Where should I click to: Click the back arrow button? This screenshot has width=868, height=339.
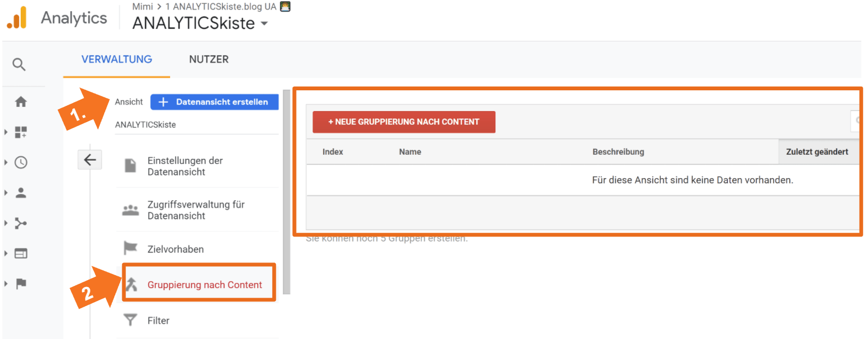(x=90, y=159)
